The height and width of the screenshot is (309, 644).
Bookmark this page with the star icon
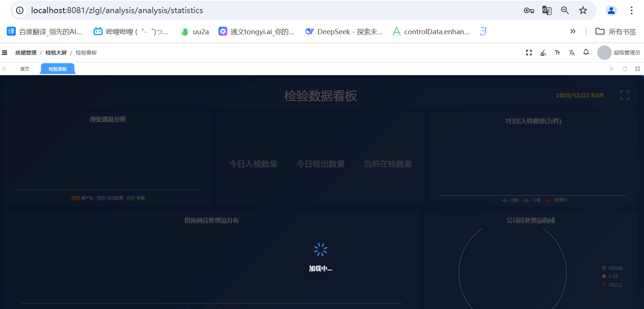coord(583,11)
